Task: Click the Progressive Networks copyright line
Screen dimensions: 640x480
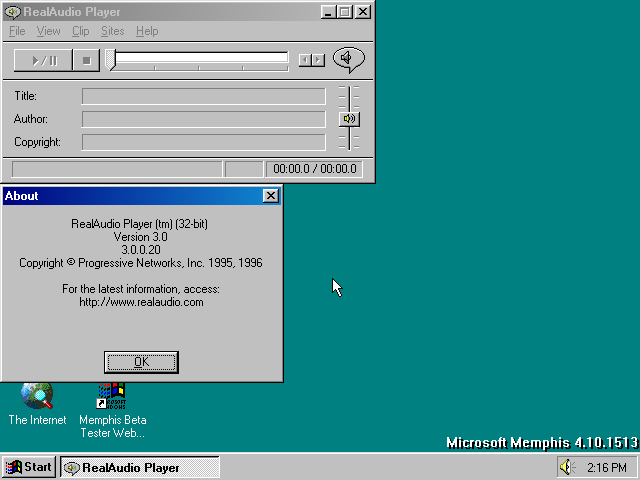Action: pos(141,263)
